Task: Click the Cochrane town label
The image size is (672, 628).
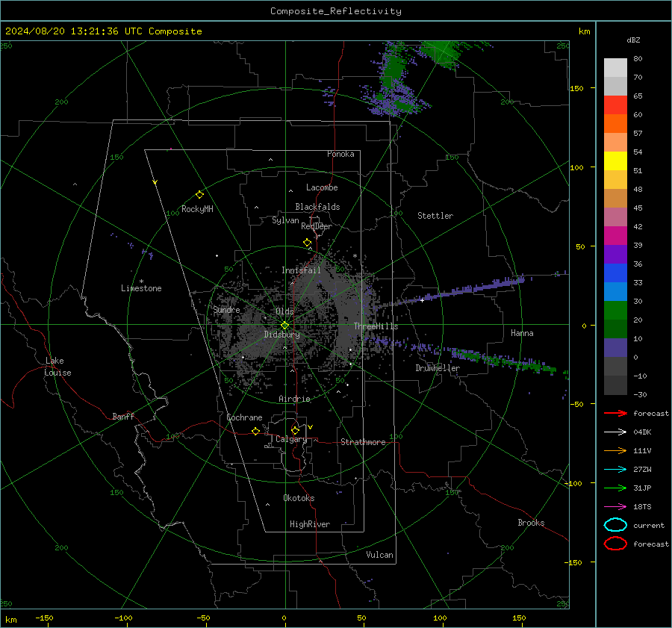Action: coord(244,417)
